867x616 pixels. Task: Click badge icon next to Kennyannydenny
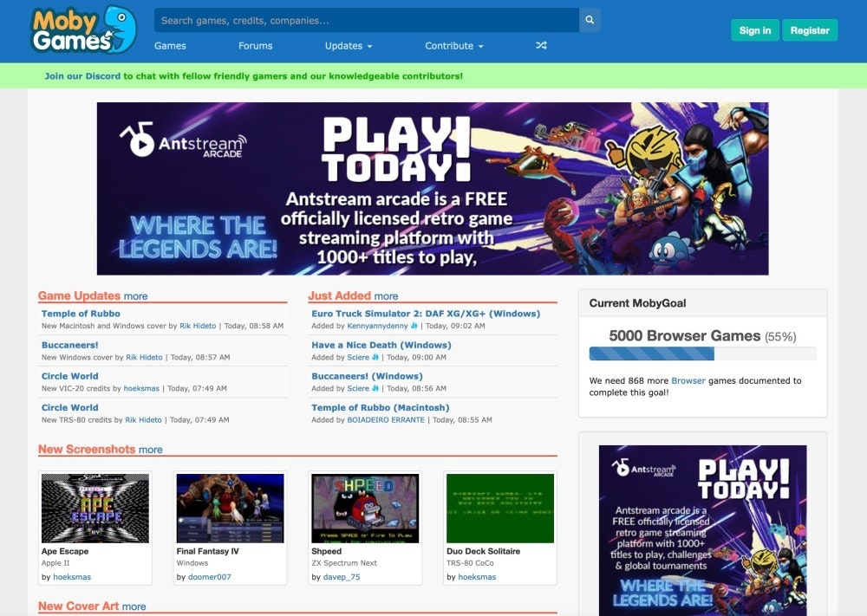pos(414,326)
